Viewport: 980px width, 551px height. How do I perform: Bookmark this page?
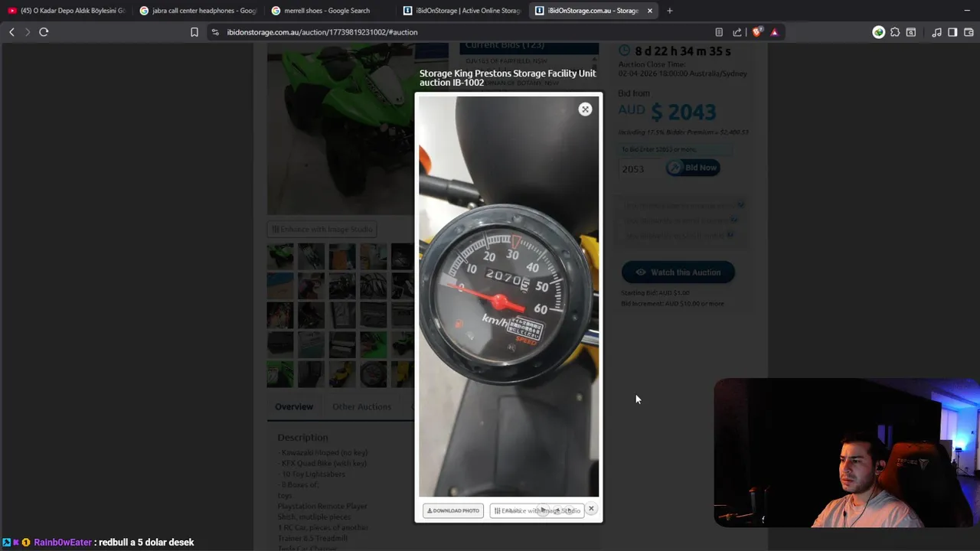[x=194, y=32]
